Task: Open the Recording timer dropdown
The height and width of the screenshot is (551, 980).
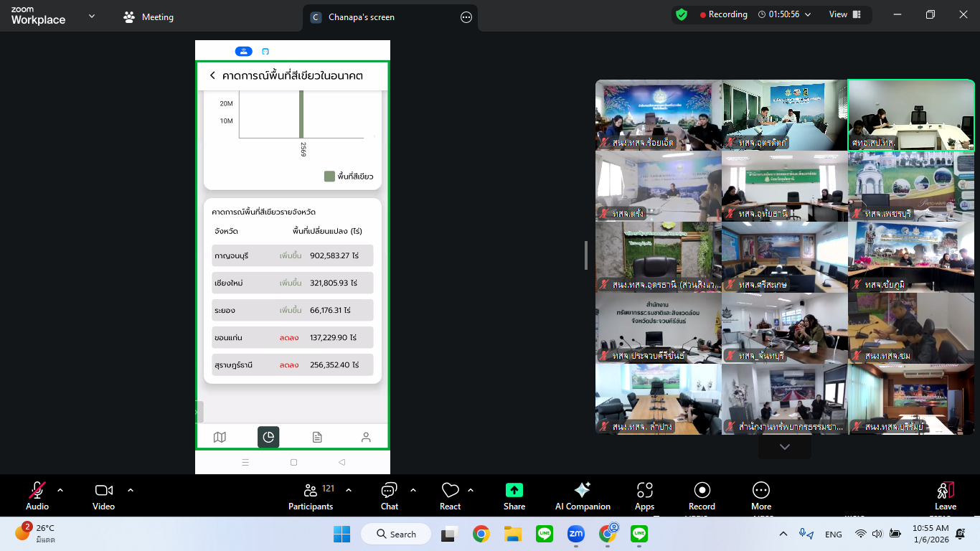Action: click(x=808, y=14)
